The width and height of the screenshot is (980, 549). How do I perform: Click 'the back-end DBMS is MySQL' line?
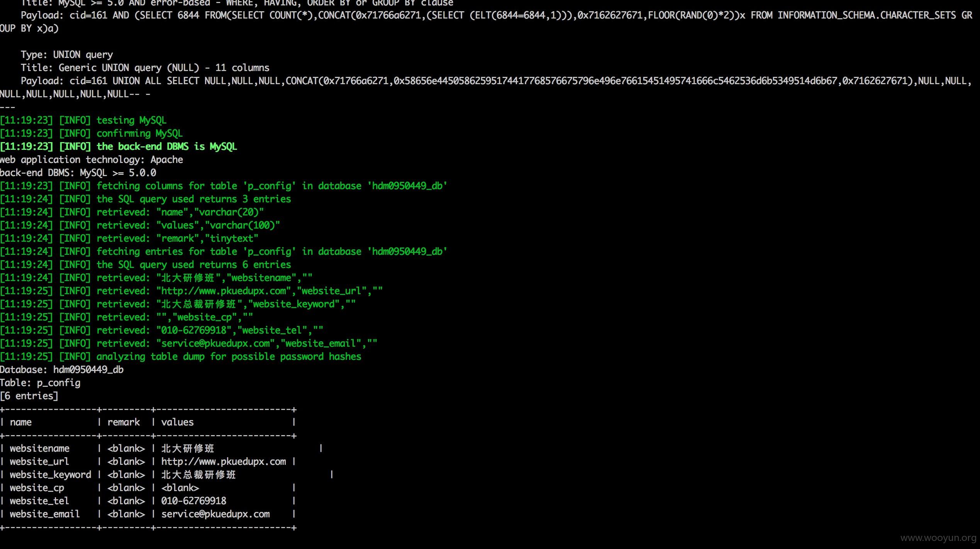click(x=119, y=147)
